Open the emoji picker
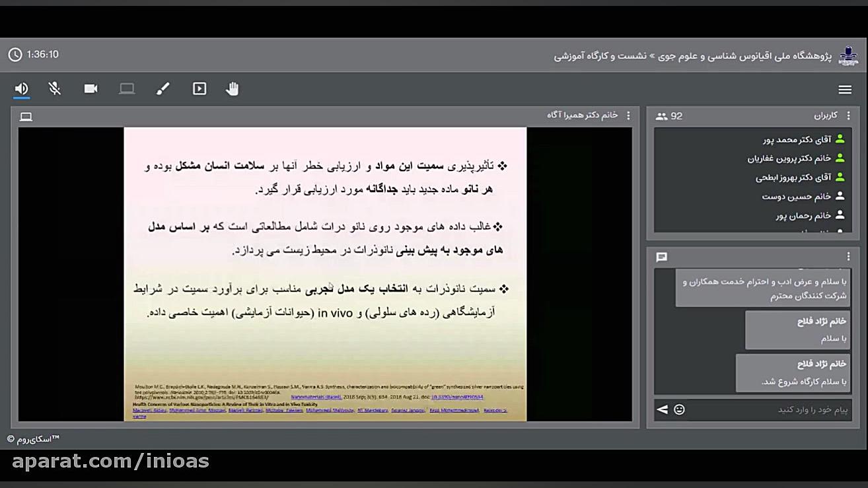The image size is (868, 488). (679, 410)
